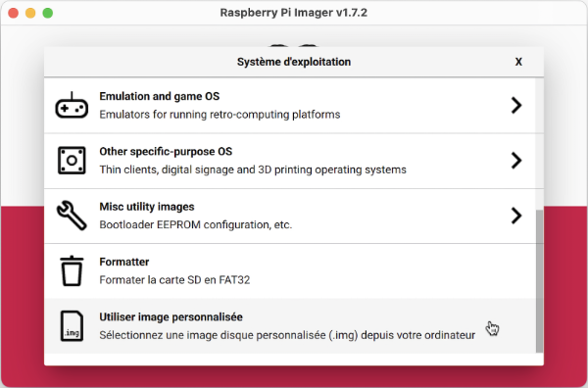The height and width of the screenshot is (388, 588).
Task: Click the trash can Formatter icon
Action: pyautogui.click(x=72, y=270)
